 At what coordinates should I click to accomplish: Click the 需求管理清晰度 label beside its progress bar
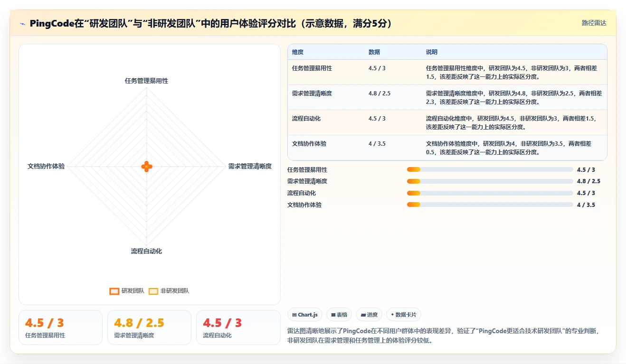point(307,181)
